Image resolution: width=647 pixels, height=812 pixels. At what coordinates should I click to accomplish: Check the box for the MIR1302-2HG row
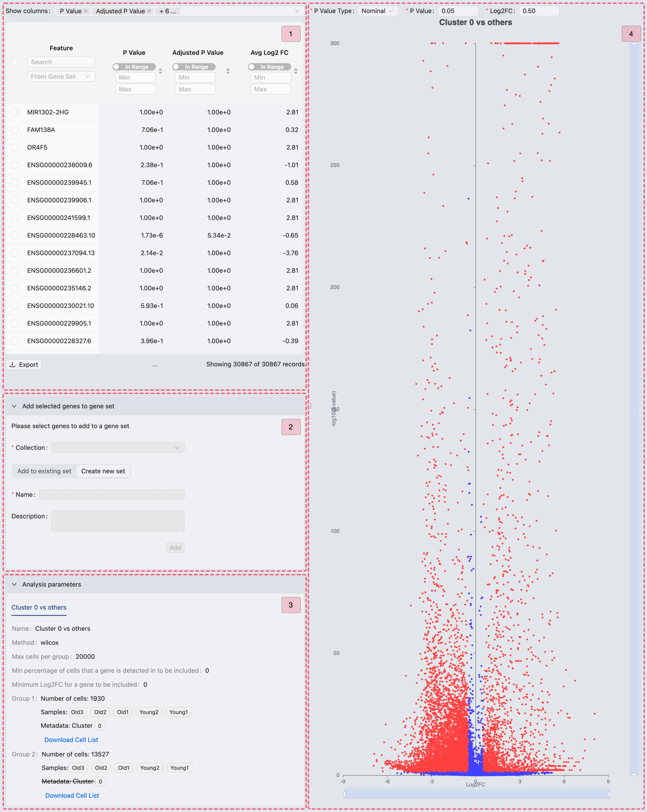(15, 112)
